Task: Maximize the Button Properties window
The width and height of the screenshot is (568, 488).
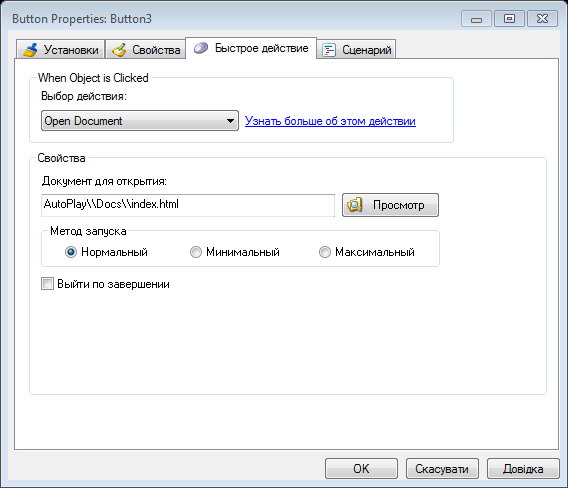Action: click(509, 19)
